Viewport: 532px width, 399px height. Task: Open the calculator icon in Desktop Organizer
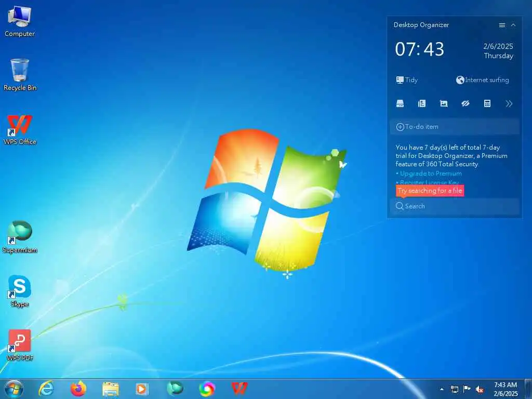(x=487, y=104)
